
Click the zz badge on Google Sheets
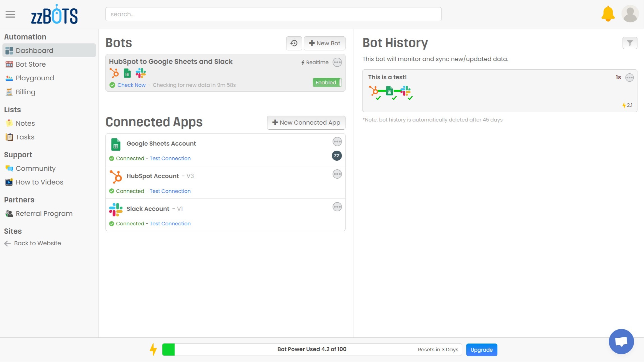tap(337, 156)
